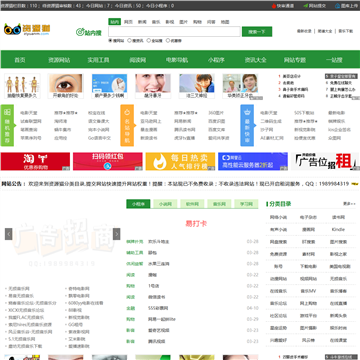Select the last search-scope radio button
This screenshot has height=360, width=360.
(168, 41)
